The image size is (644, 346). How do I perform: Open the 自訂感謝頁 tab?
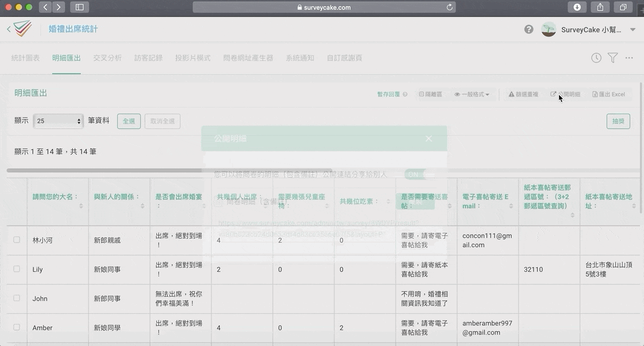click(x=345, y=58)
